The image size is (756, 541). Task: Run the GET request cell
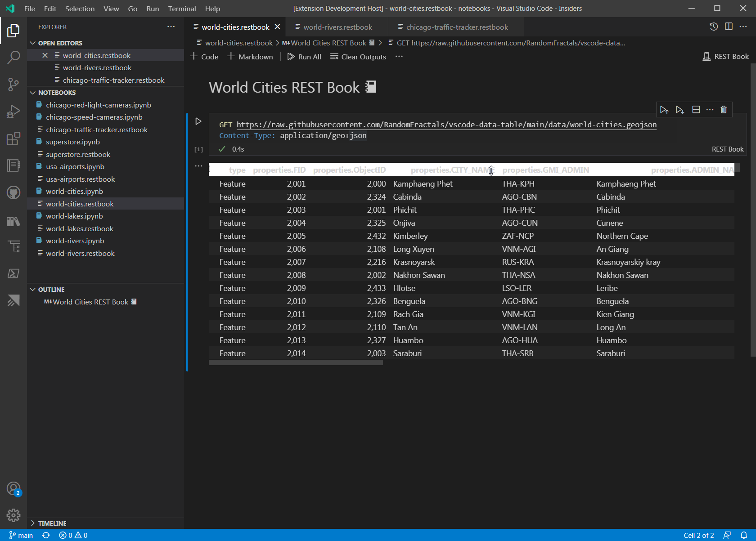198,121
